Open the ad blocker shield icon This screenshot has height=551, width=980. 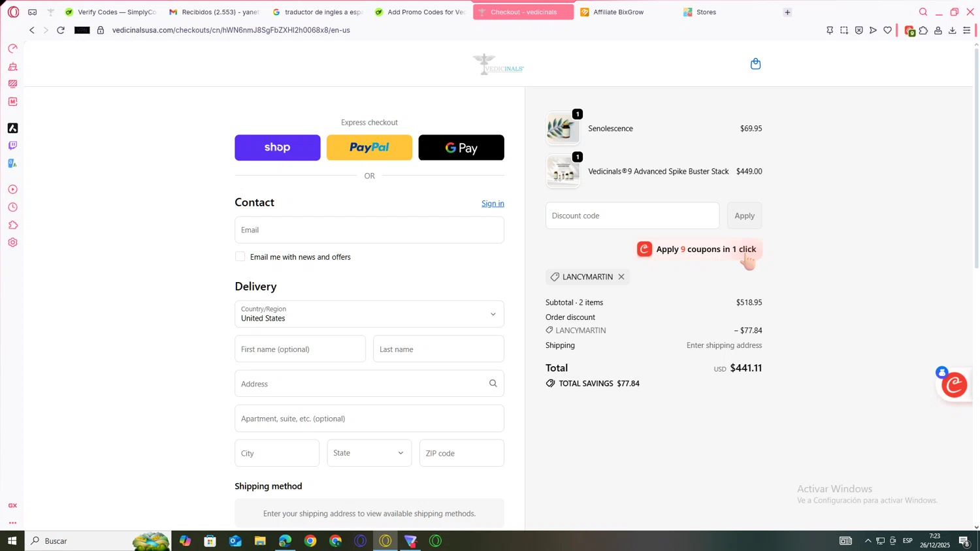tap(859, 30)
